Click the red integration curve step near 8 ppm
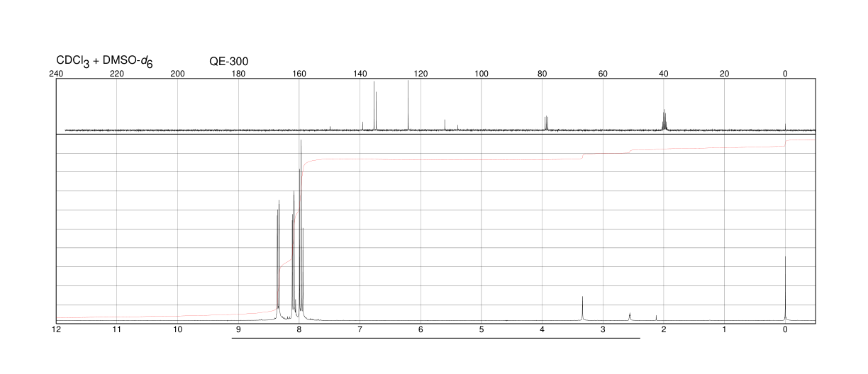Image resolution: width=868 pixels, height=374 pixels. (x=301, y=212)
